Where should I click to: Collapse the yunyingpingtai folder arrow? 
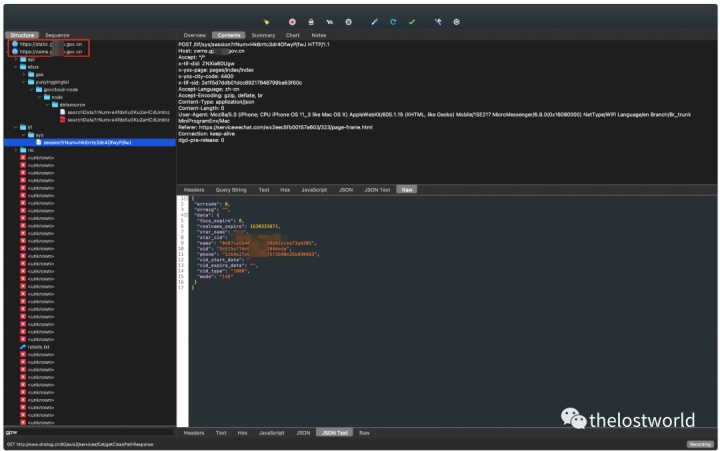(x=23, y=82)
